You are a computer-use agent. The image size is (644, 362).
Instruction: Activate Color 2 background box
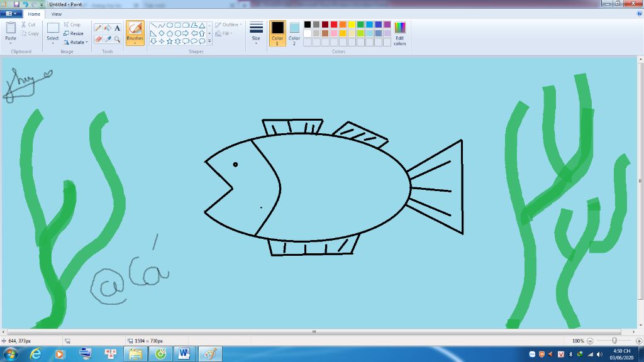(294, 33)
